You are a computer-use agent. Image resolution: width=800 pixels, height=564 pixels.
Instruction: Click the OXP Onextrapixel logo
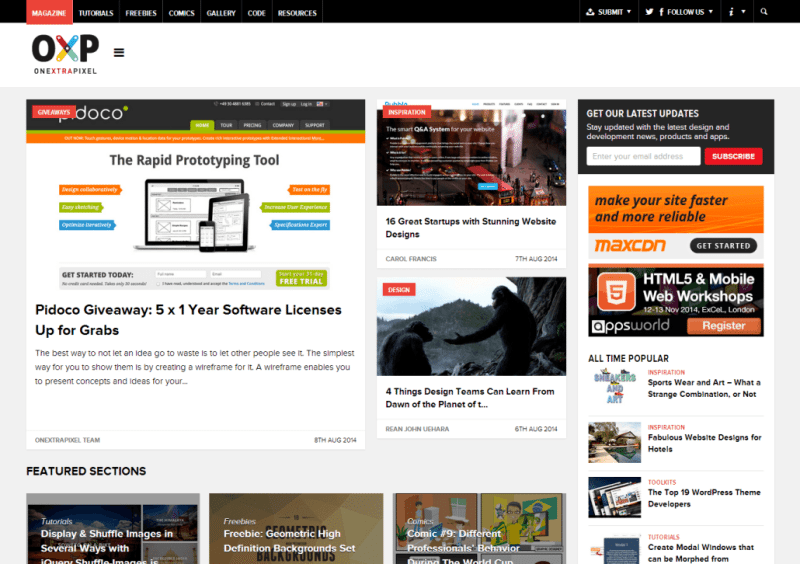tap(65, 52)
